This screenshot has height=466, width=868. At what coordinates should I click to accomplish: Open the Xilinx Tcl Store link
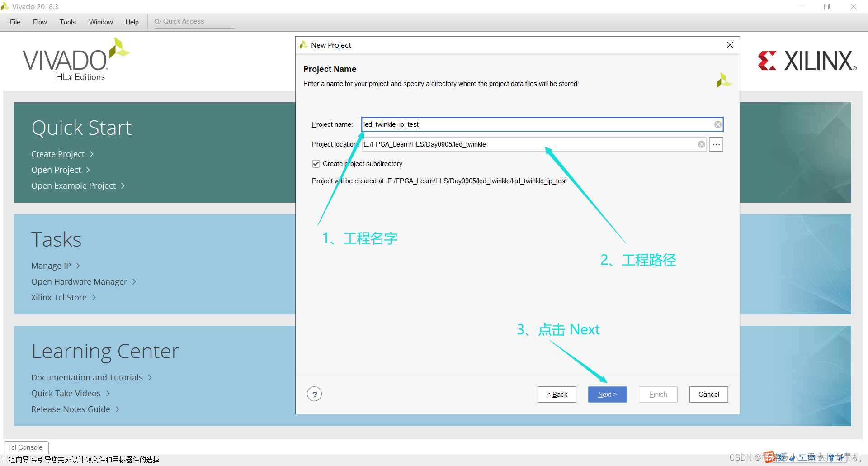coord(59,298)
